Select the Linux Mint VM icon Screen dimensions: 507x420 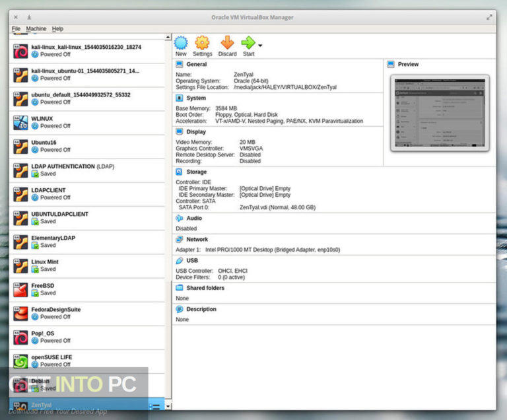(20, 266)
